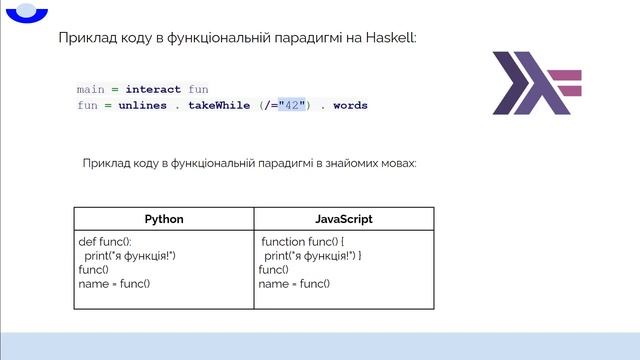Click the 'JavaScript' table header cell
Viewport: 640px width, 360px height.
pyautogui.click(x=344, y=219)
